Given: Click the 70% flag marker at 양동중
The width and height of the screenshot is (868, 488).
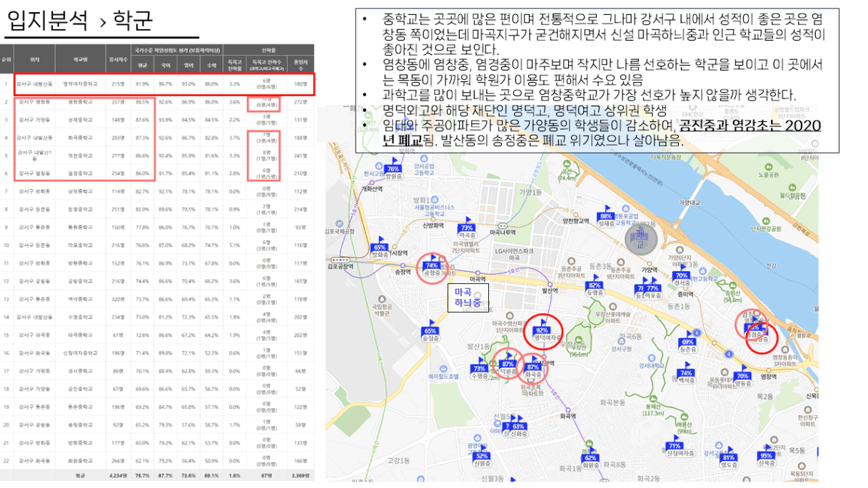Looking at the screenshot, I should click(x=742, y=375).
